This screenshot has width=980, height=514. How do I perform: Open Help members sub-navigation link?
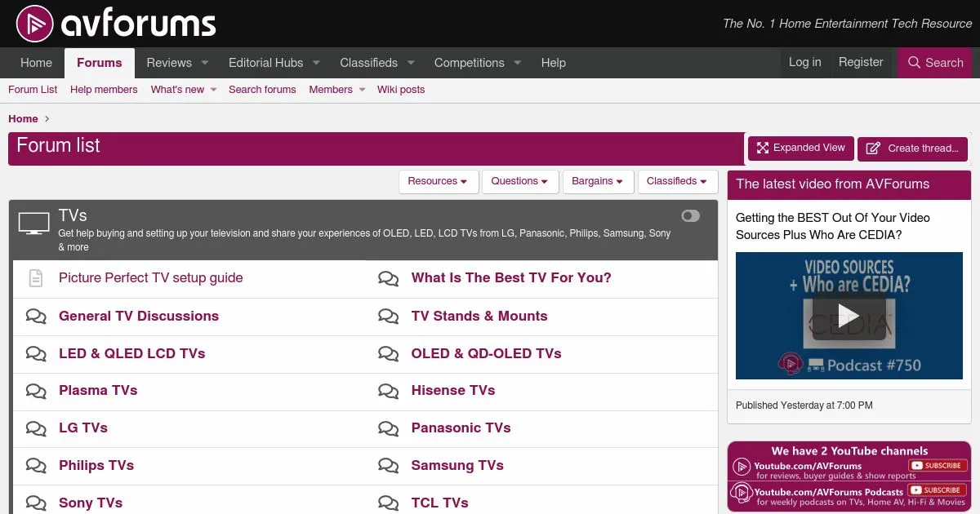104,90
